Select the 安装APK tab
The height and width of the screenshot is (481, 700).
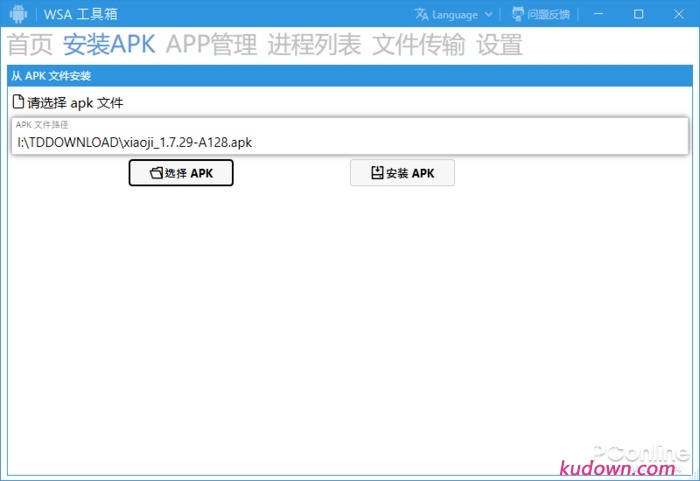pyautogui.click(x=109, y=45)
